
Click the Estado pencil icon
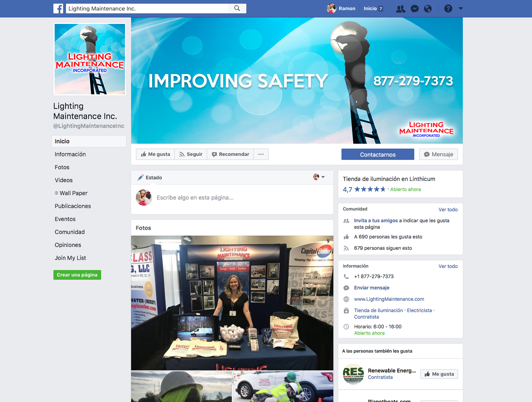tap(141, 177)
